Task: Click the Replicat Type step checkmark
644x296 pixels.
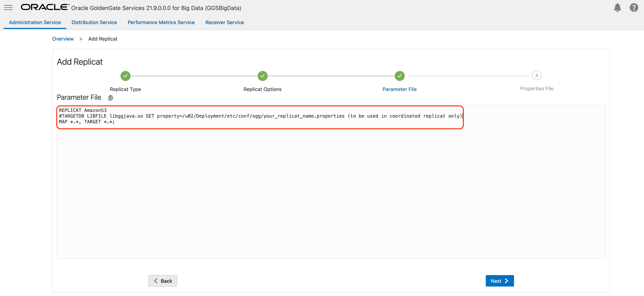Action: tap(125, 76)
